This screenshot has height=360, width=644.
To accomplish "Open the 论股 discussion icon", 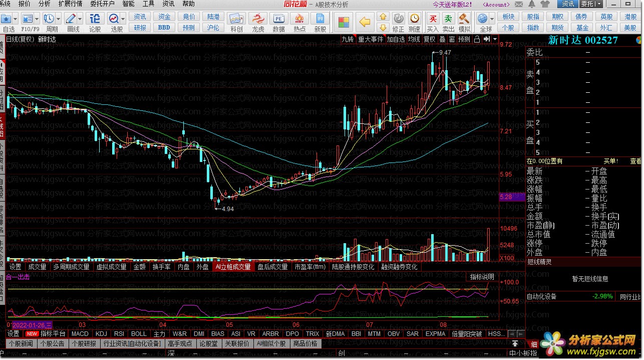I will (95, 19).
